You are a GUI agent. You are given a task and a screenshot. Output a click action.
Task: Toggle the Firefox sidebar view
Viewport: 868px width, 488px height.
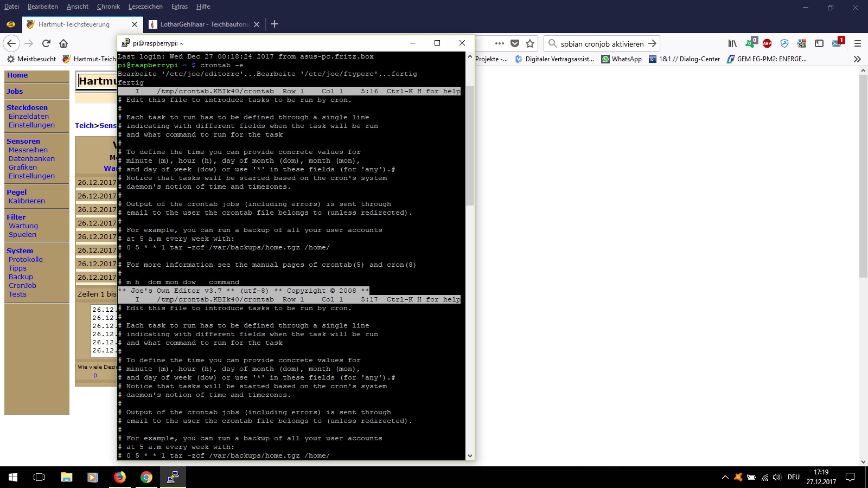[819, 43]
